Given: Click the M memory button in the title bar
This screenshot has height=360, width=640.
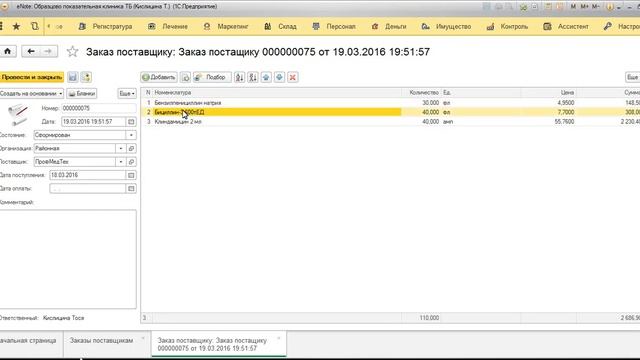Looking at the screenshot, I should (x=573, y=7).
